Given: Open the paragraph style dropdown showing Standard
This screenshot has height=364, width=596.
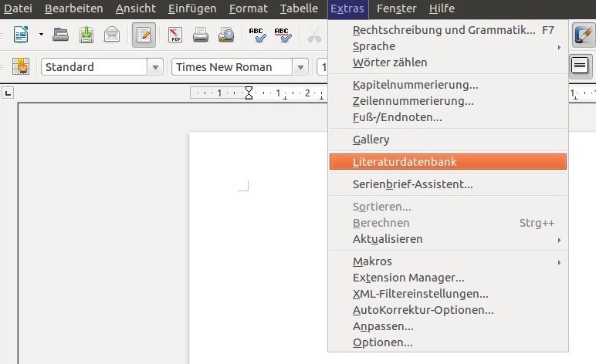Looking at the screenshot, I should point(156,67).
